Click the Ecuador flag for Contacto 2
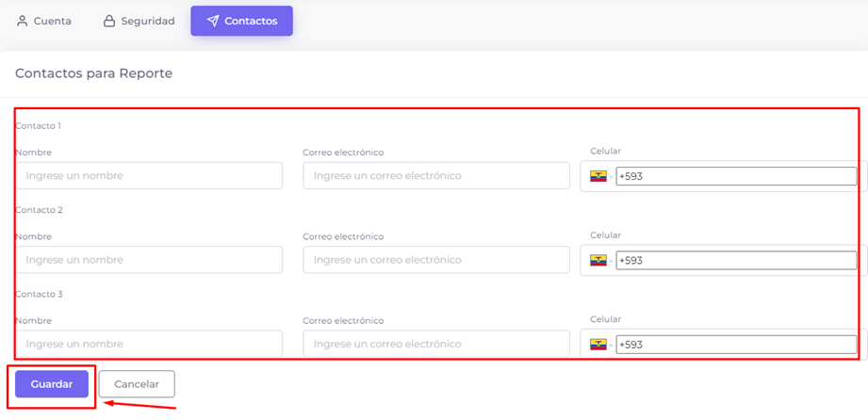Viewport: 868px width, 420px height. pyautogui.click(x=598, y=261)
